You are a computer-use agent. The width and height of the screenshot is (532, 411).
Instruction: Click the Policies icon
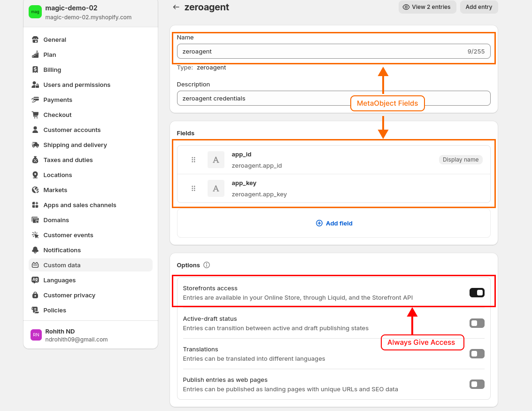35,310
